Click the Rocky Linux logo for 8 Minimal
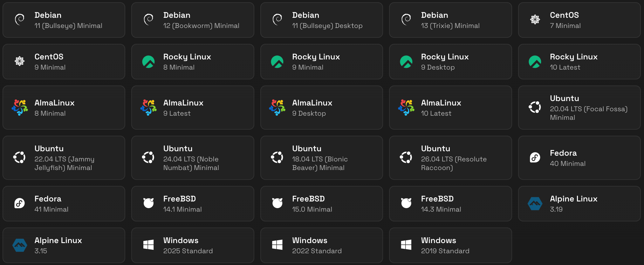 (x=148, y=62)
